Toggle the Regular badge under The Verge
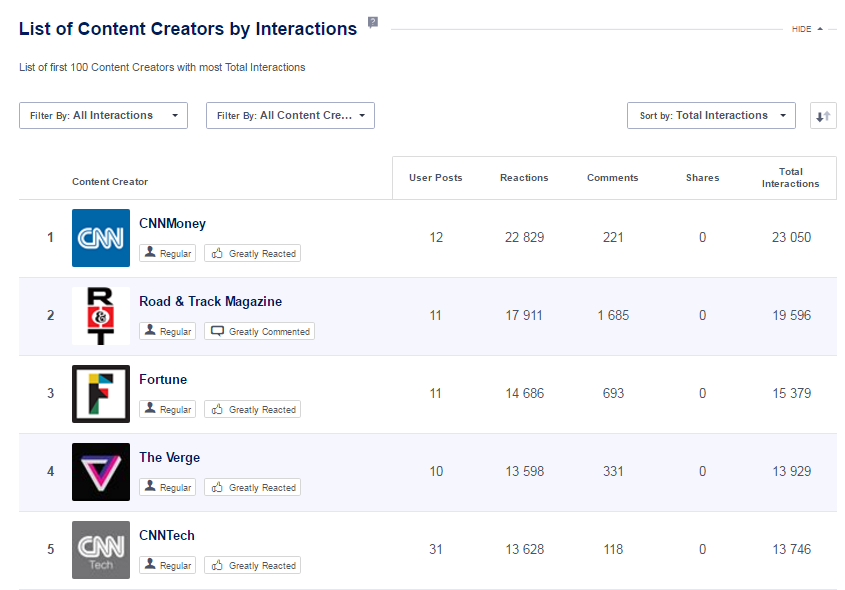Image resolution: width=845 pixels, height=590 pixels. pyautogui.click(x=167, y=487)
